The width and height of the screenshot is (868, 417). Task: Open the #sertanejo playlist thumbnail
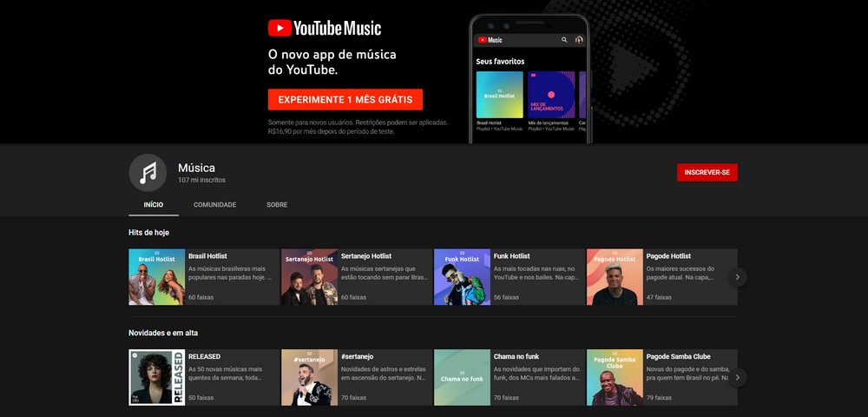point(310,377)
